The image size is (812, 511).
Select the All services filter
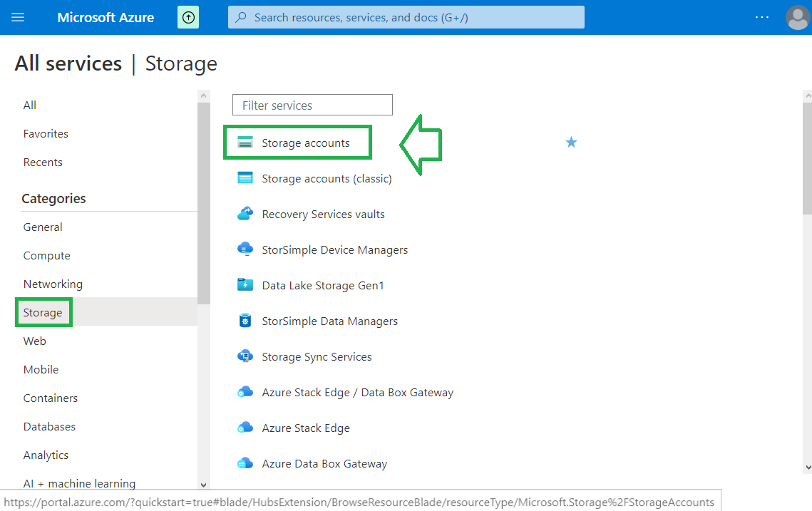tap(29, 105)
